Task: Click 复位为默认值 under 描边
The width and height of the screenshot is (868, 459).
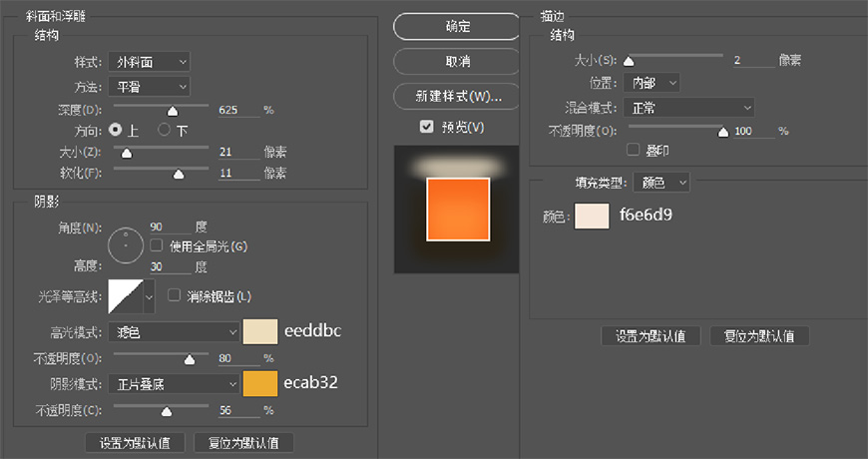Action: (x=759, y=336)
